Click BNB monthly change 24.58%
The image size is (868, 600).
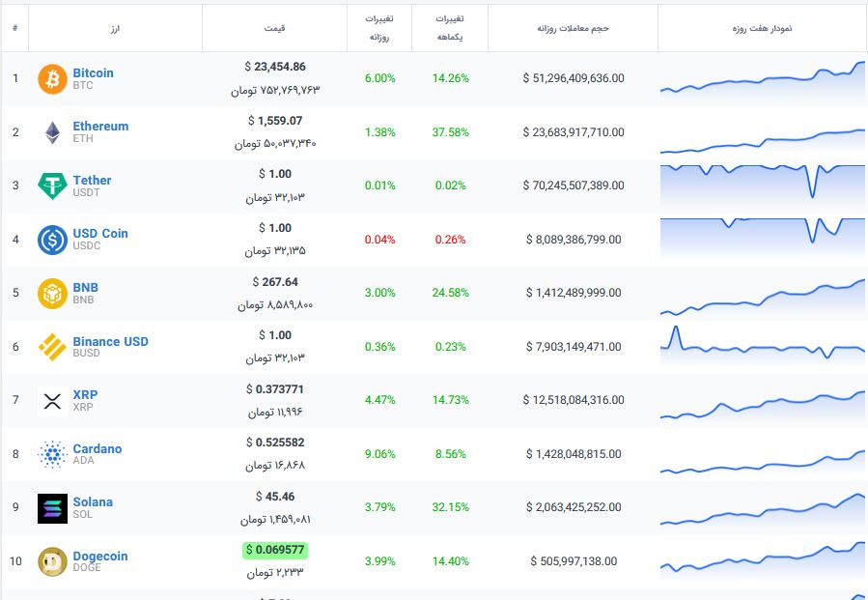click(451, 293)
